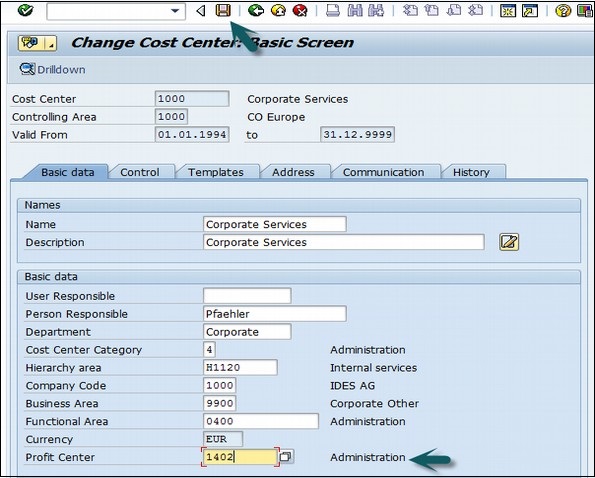Click the Valid From date 01.01.1994
The height and width of the screenshot is (478, 595).
tap(192, 134)
